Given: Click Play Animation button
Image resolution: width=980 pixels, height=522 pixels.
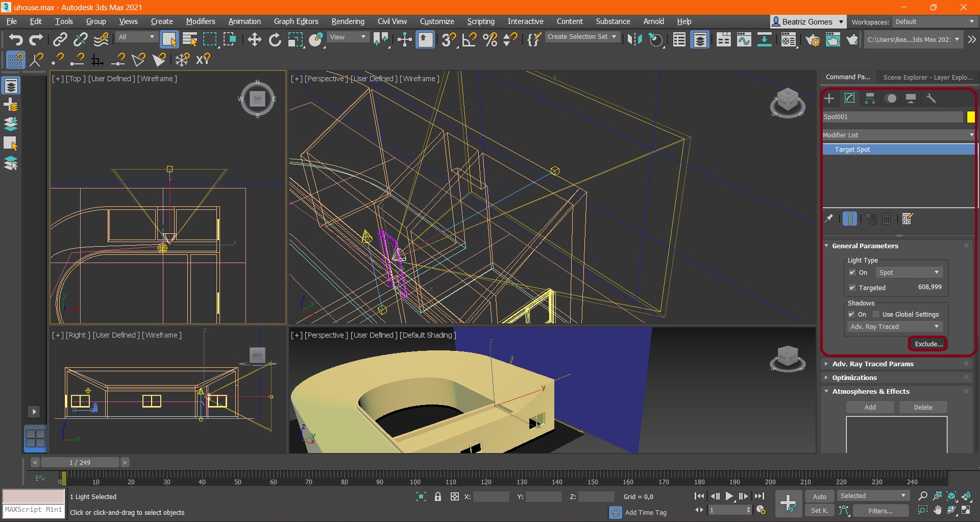Looking at the screenshot, I should point(729,496).
